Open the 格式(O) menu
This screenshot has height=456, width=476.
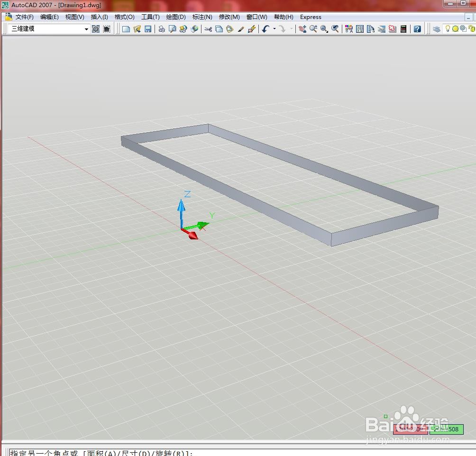click(125, 17)
